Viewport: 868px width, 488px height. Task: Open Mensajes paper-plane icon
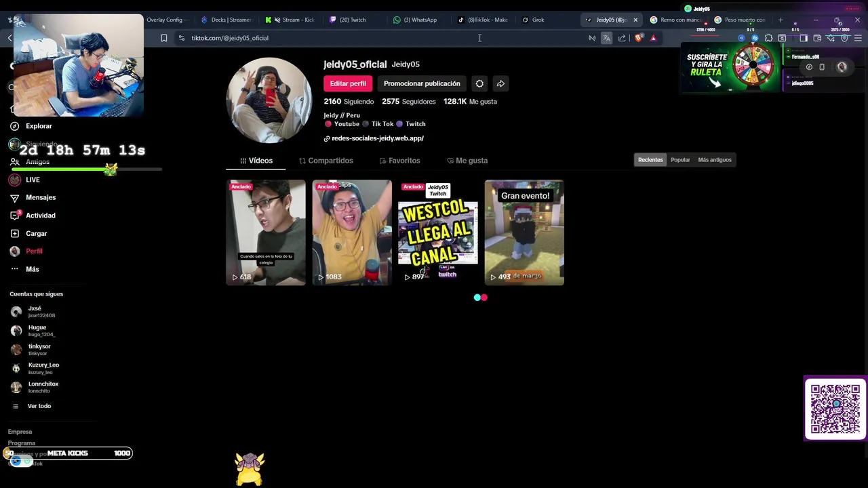pos(14,198)
